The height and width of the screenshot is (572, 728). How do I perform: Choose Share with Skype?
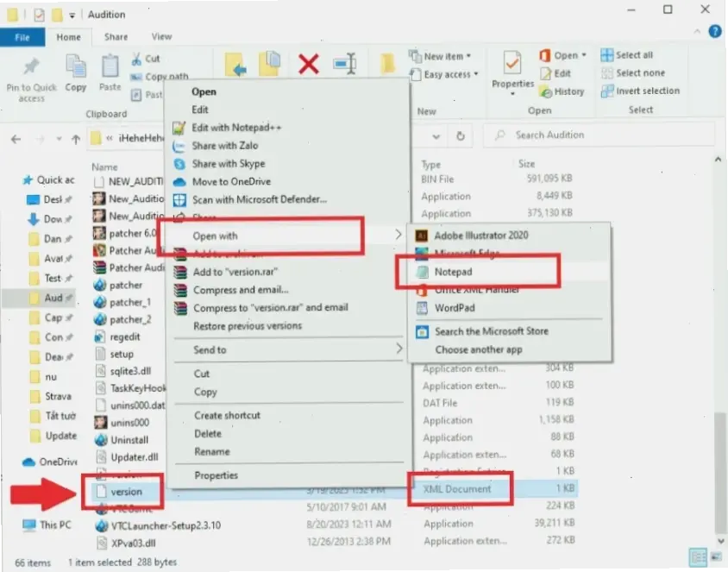[x=229, y=163]
